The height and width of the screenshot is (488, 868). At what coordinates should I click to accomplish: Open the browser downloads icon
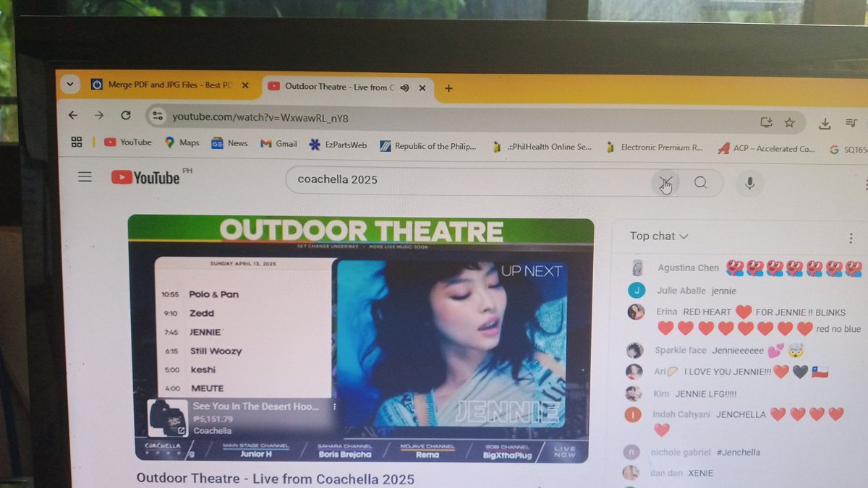[825, 124]
